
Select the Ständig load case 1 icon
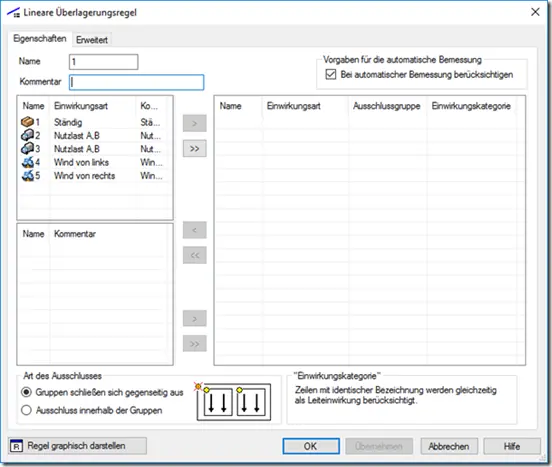click(27, 122)
